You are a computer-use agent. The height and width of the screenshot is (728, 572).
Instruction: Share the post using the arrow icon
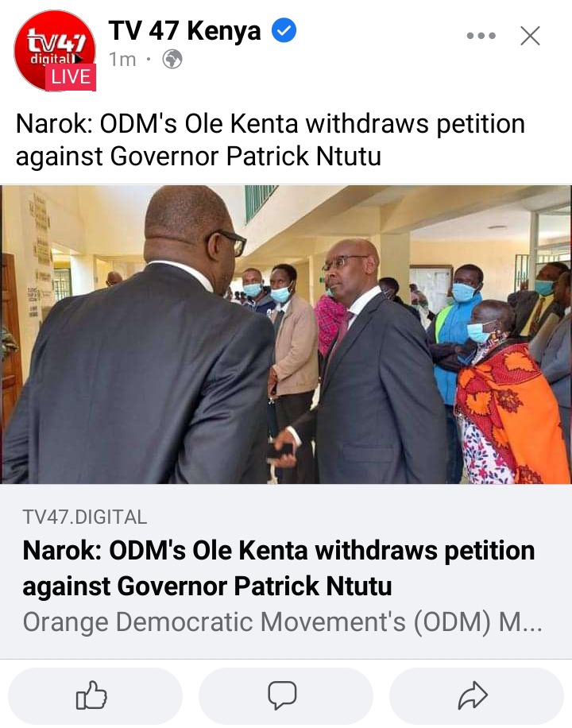click(x=473, y=695)
